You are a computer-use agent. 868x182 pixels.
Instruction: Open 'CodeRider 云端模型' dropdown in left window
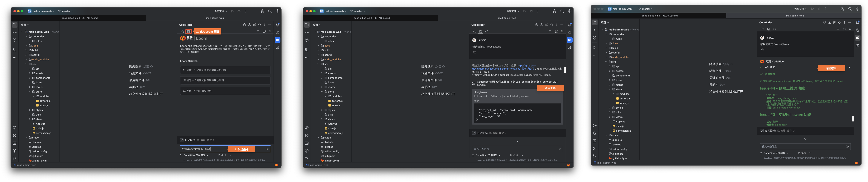[195, 155]
